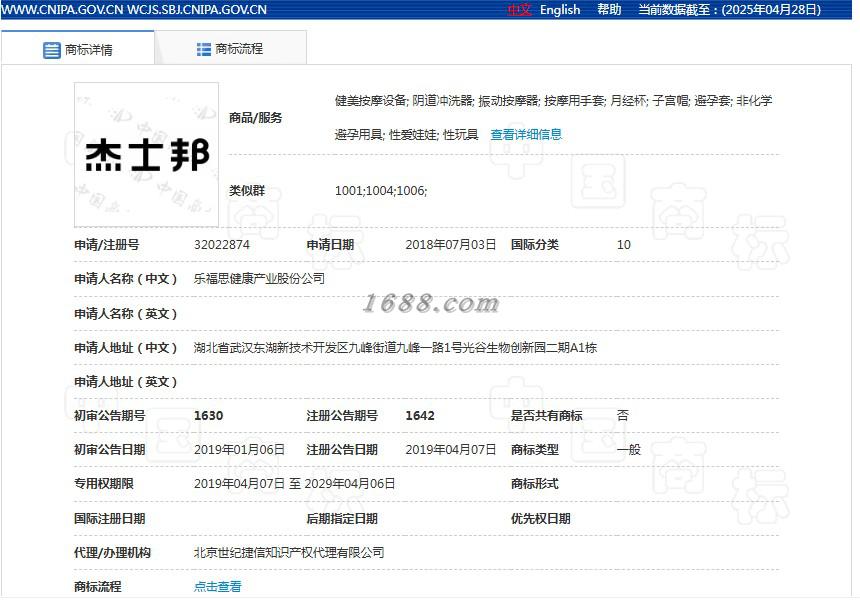Select preliminary announcement date 2019年01月06日
The image size is (860, 602).
click(x=239, y=450)
